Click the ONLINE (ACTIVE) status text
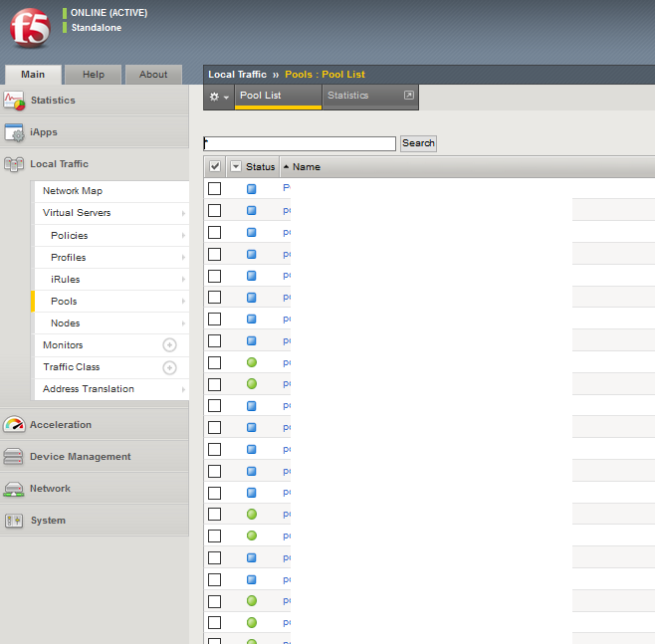The image size is (655, 644). click(109, 13)
